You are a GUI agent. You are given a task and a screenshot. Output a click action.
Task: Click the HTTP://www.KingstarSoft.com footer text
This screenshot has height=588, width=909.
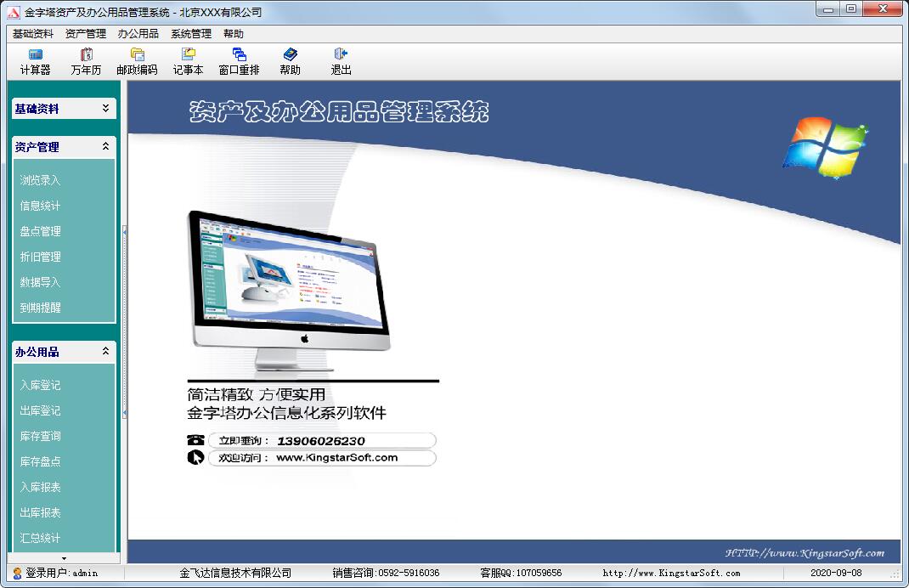click(x=805, y=552)
